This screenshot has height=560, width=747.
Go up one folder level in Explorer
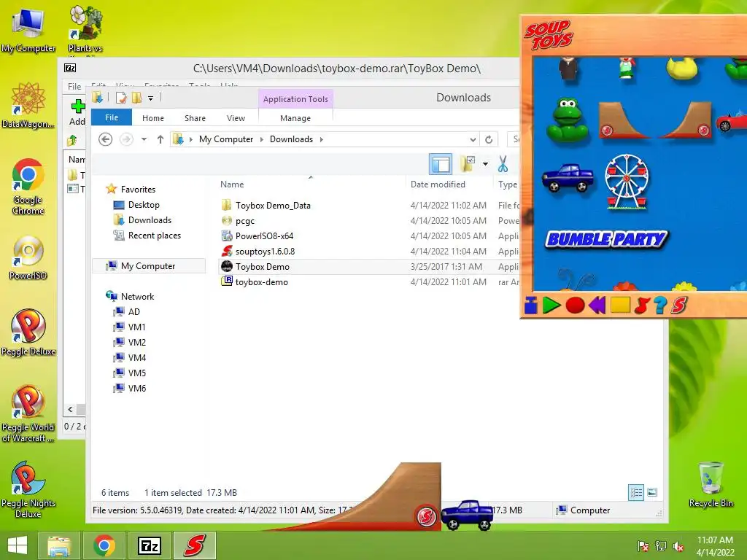160,139
